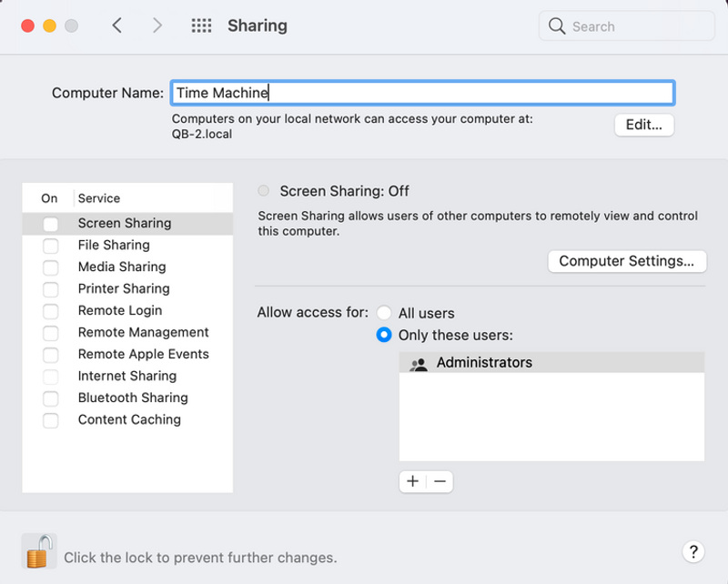Screen dimensions: 728x584
Task: Click the search magnifying glass icon
Action: coord(557,26)
